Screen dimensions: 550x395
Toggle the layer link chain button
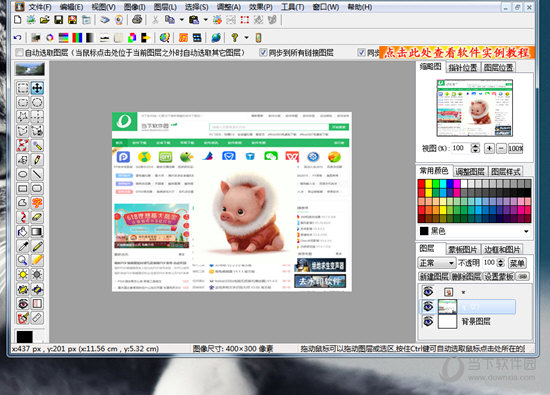(523, 276)
